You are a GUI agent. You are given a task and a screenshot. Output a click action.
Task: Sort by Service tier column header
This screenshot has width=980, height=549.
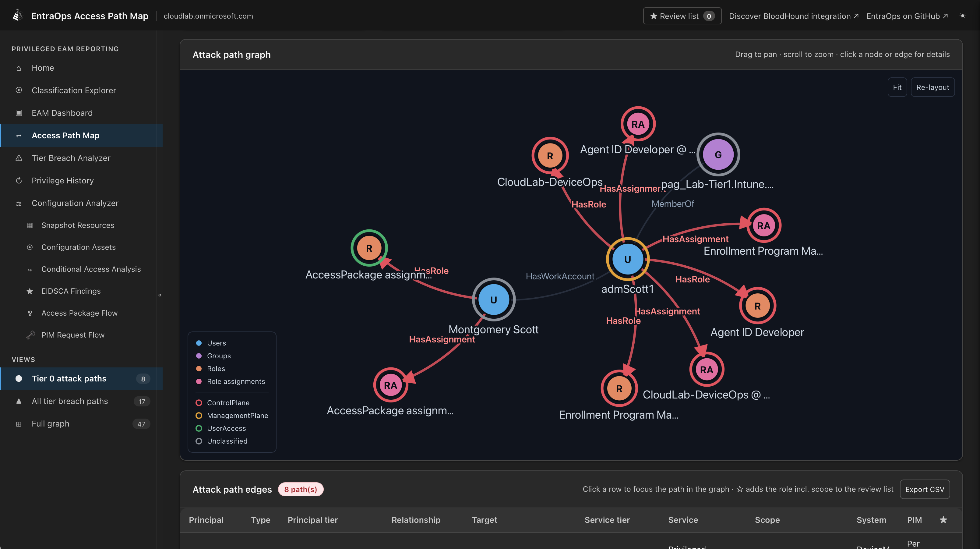click(x=607, y=520)
